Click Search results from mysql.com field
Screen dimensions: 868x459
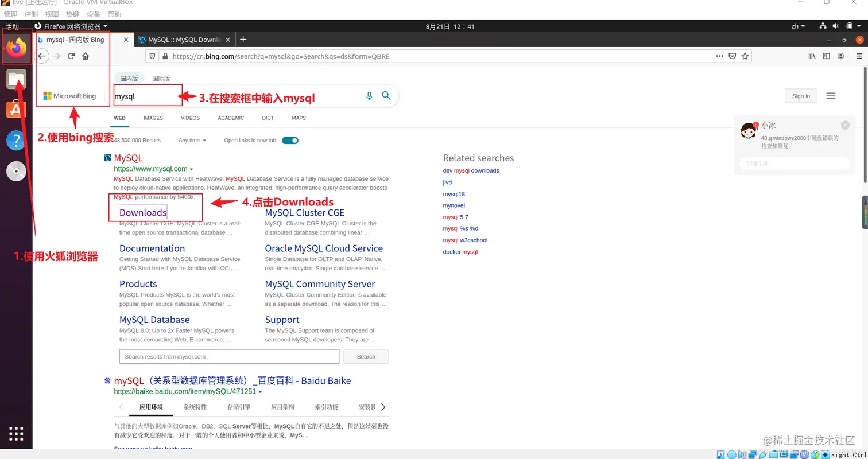[x=229, y=356]
